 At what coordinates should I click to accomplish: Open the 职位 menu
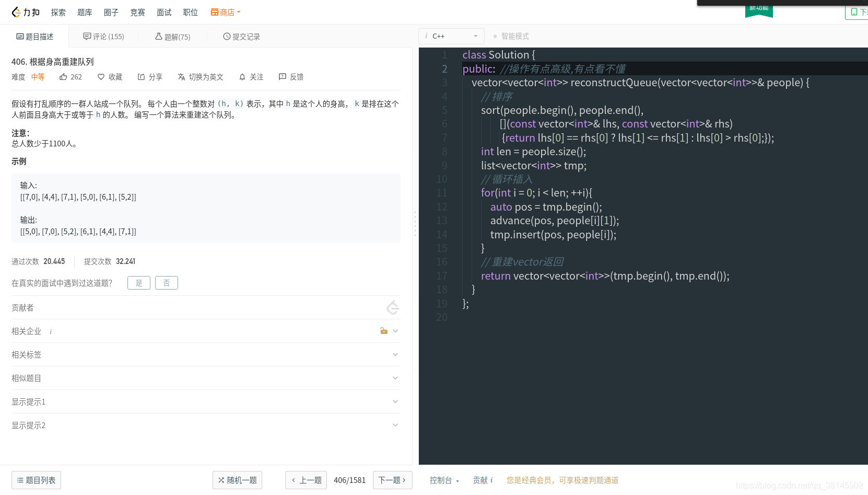191,12
